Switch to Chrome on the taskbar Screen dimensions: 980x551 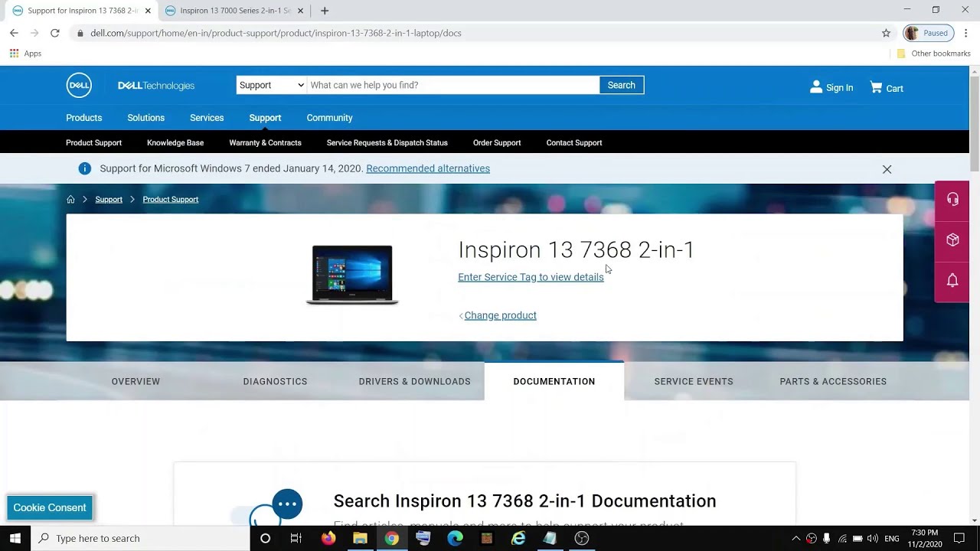click(391, 538)
